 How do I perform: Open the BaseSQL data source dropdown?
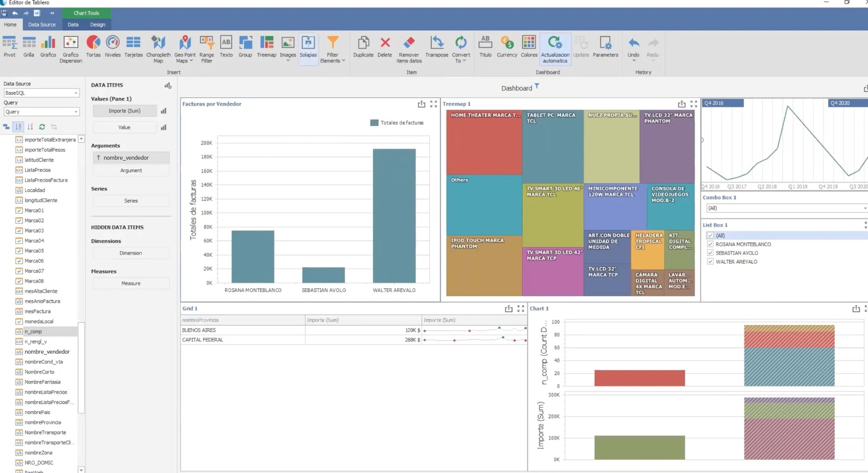[76, 93]
